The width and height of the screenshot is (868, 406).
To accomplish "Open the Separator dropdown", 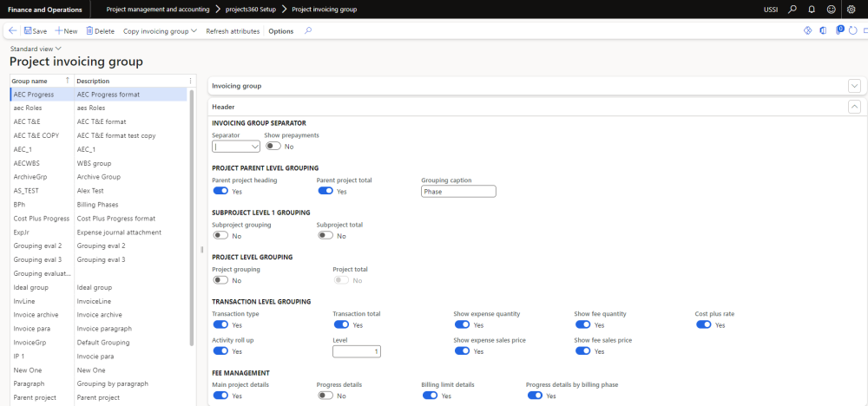I will 254,147.
